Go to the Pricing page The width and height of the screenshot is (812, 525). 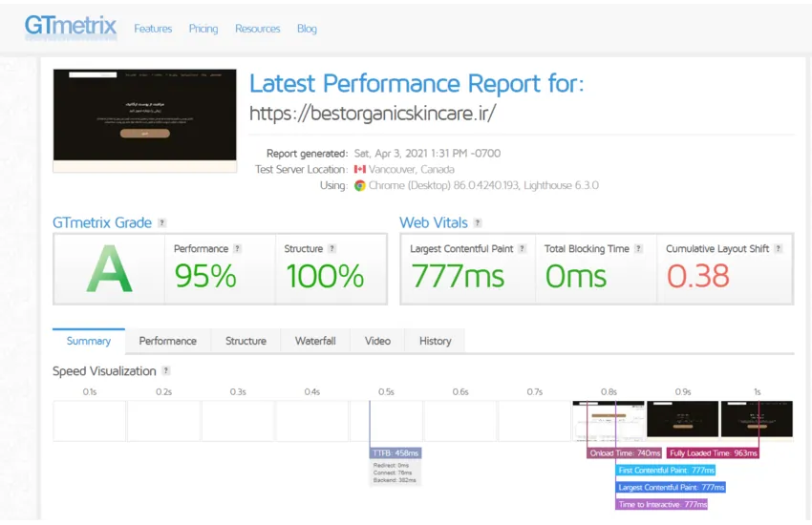(x=203, y=29)
